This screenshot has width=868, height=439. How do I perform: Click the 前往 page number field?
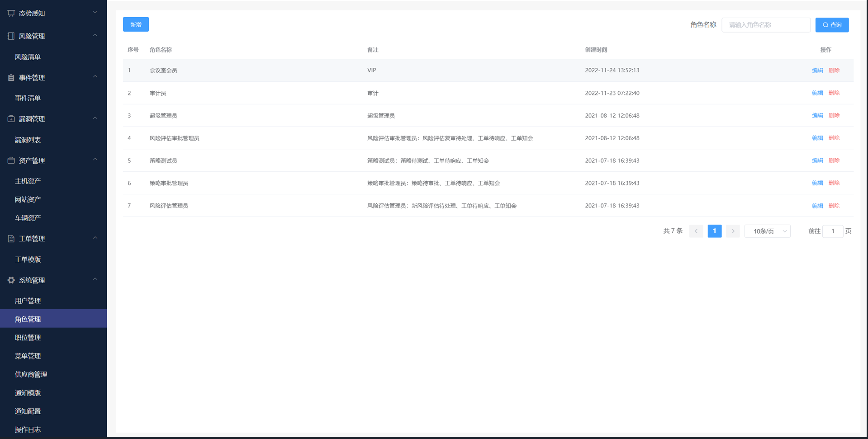tap(833, 231)
